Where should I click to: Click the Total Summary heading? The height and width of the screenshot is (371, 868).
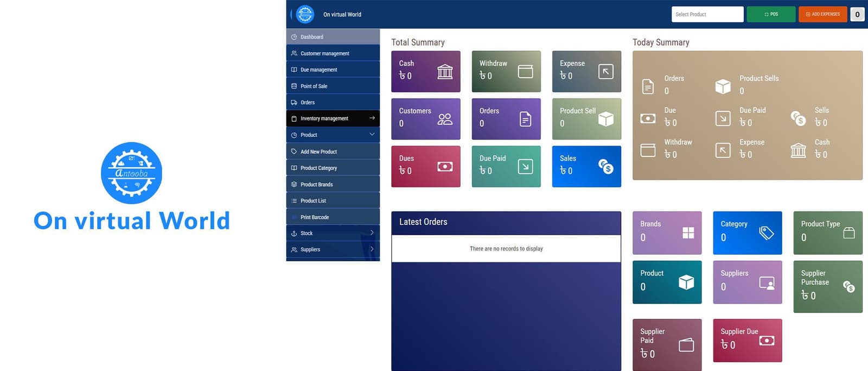pos(418,42)
